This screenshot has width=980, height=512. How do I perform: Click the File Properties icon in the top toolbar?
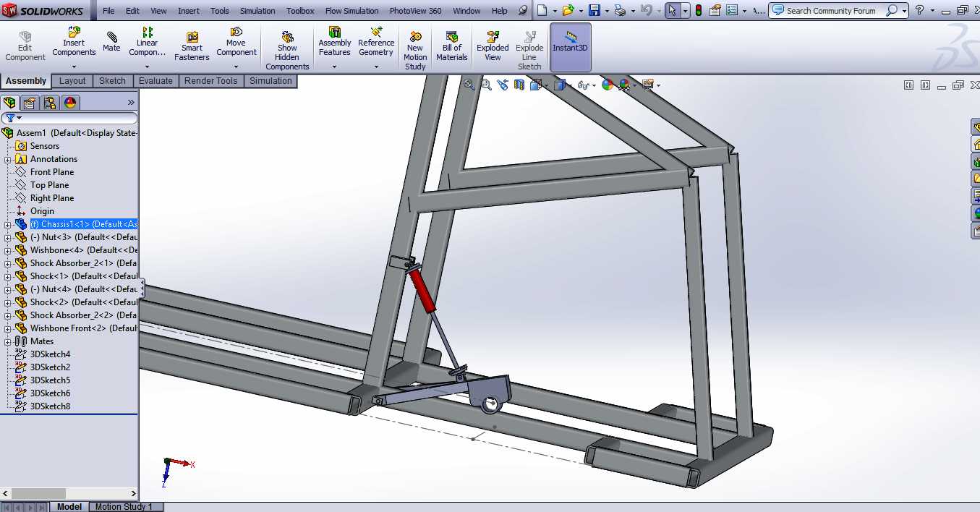(715, 10)
